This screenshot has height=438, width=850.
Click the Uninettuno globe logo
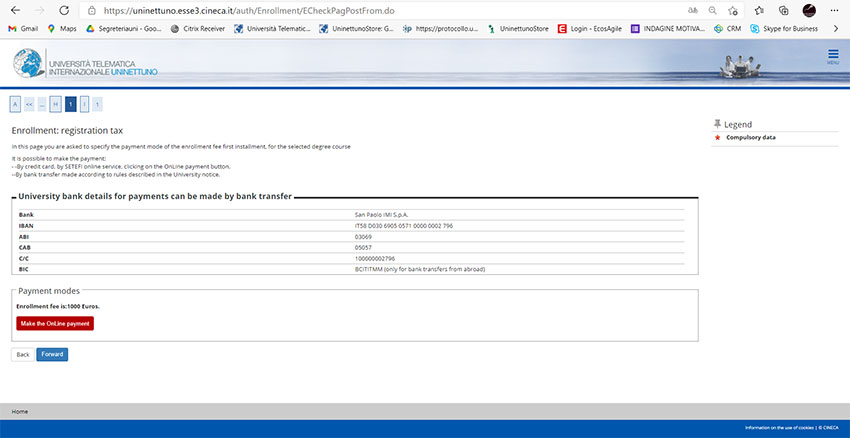(28, 64)
